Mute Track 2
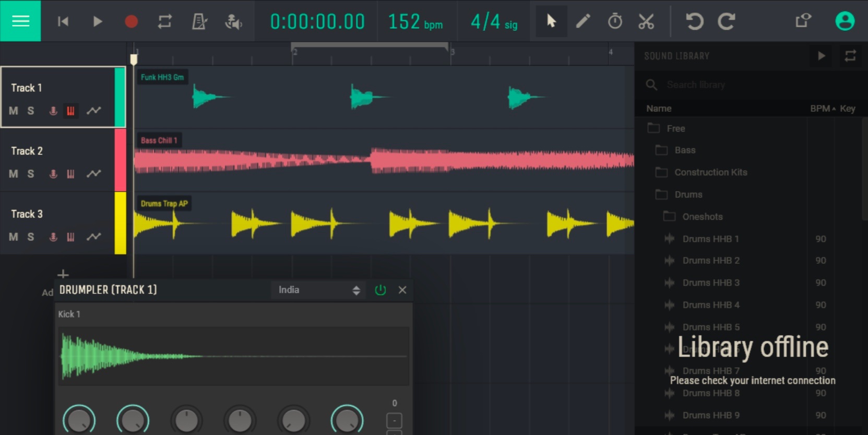868x435 pixels. click(14, 174)
